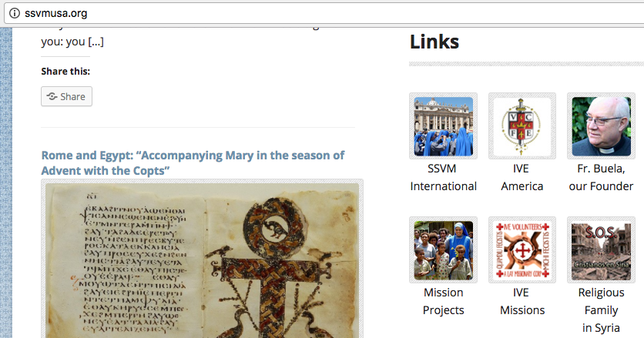Image resolution: width=644 pixels, height=338 pixels.
Task: Open the Coptic manuscript article image
Action: (202, 259)
